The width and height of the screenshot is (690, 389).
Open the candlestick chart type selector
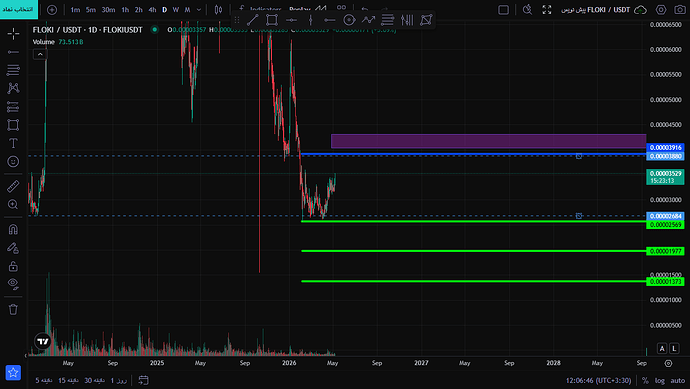(x=218, y=10)
